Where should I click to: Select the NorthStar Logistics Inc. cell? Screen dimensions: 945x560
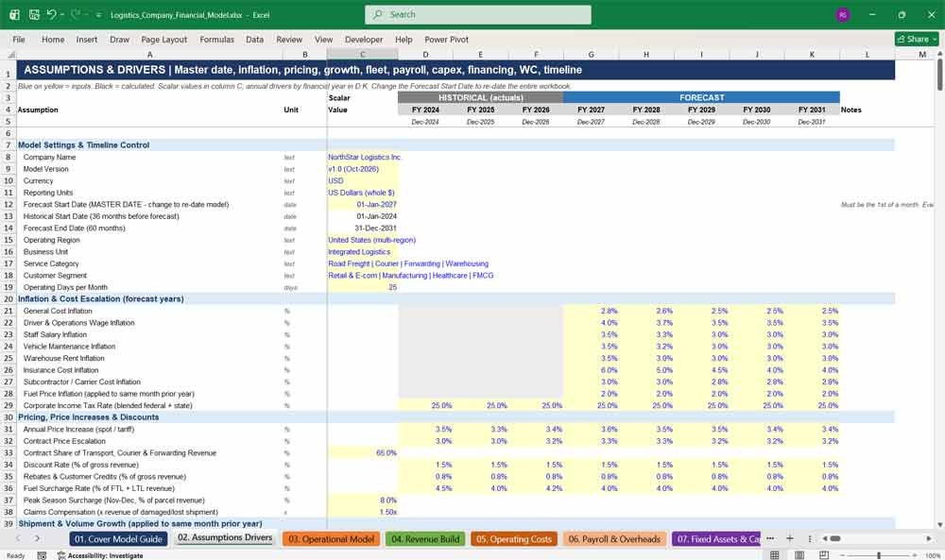pos(363,157)
